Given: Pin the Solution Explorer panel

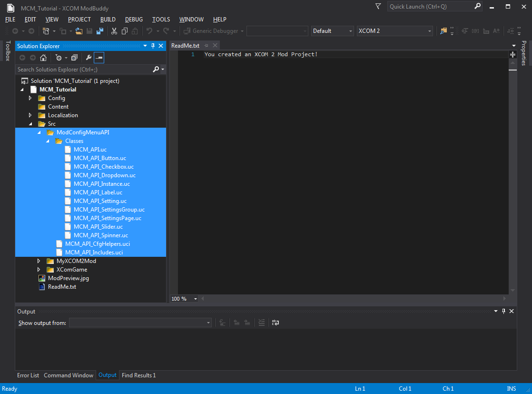Looking at the screenshot, I should point(153,46).
